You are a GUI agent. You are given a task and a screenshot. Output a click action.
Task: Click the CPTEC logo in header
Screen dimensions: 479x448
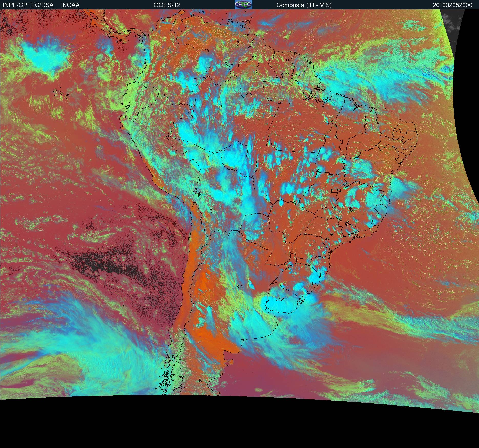[x=243, y=5]
